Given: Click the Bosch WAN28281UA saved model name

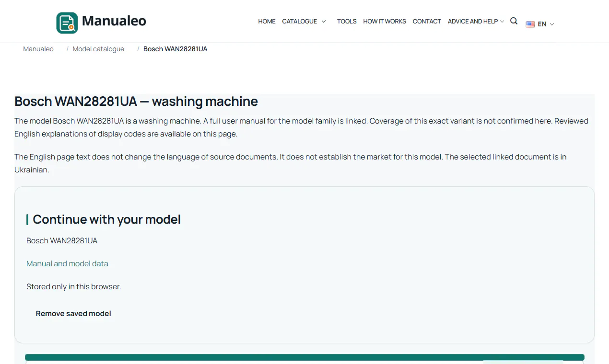Looking at the screenshot, I should pos(62,240).
